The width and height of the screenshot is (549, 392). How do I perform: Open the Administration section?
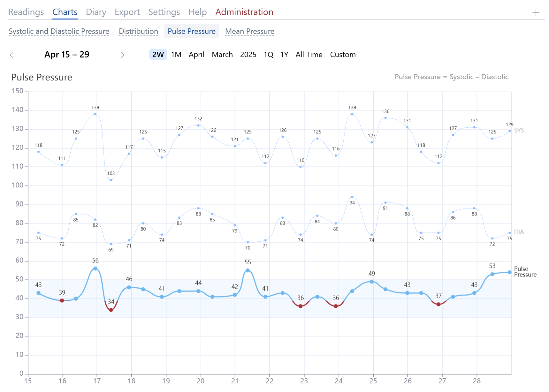(x=244, y=12)
